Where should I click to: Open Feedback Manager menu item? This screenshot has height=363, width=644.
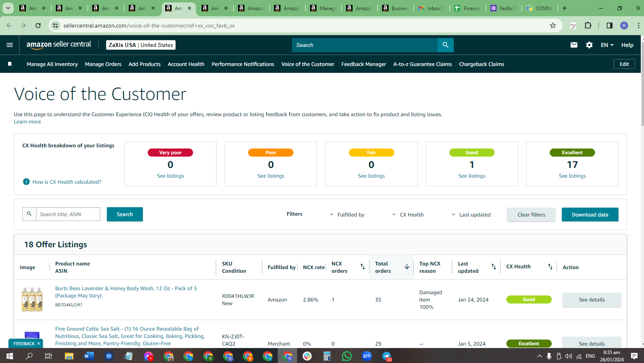(x=363, y=64)
